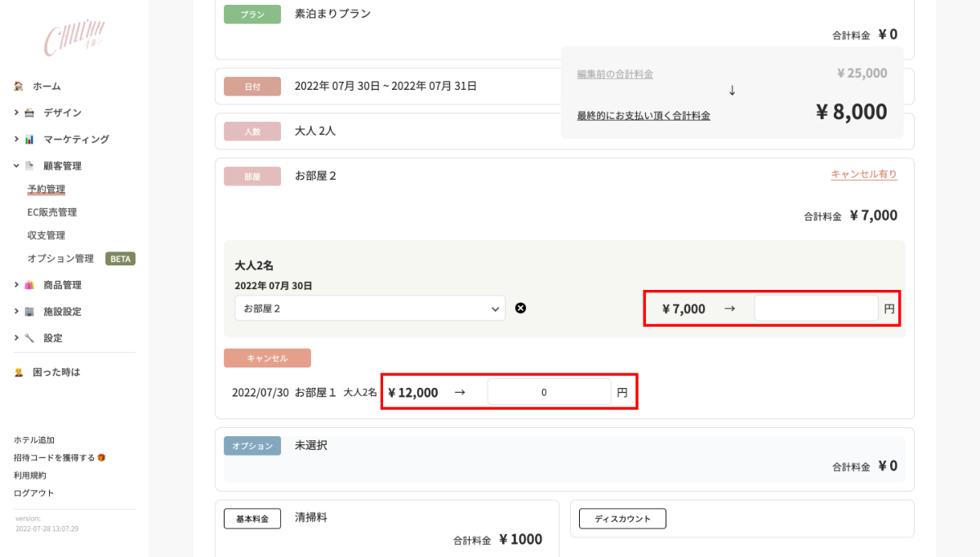This screenshot has width=980, height=557.
Task: Click the デザイン palette icon
Action: click(29, 113)
